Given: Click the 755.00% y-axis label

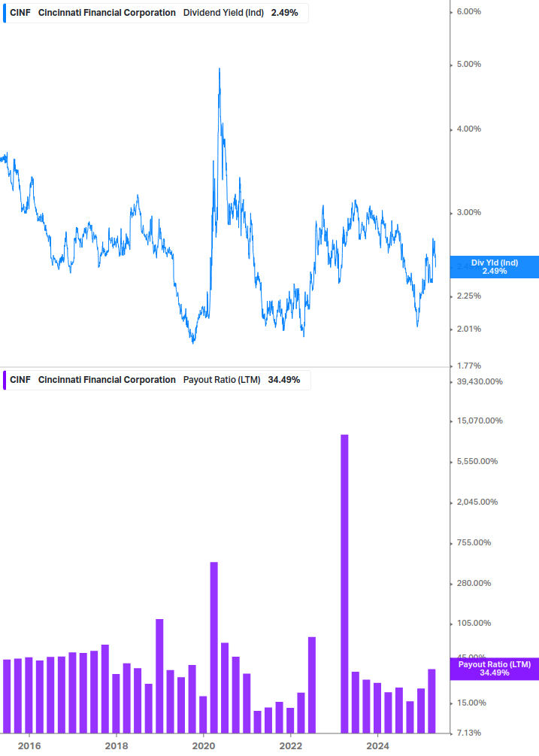Looking at the screenshot, I should 474,542.
